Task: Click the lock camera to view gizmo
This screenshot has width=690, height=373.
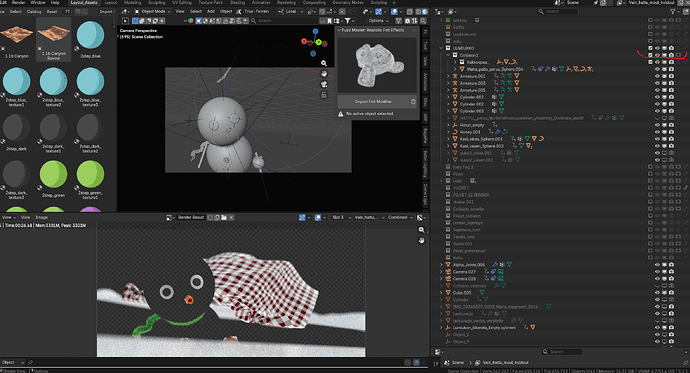Action: pyautogui.click(x=324, y=95)
